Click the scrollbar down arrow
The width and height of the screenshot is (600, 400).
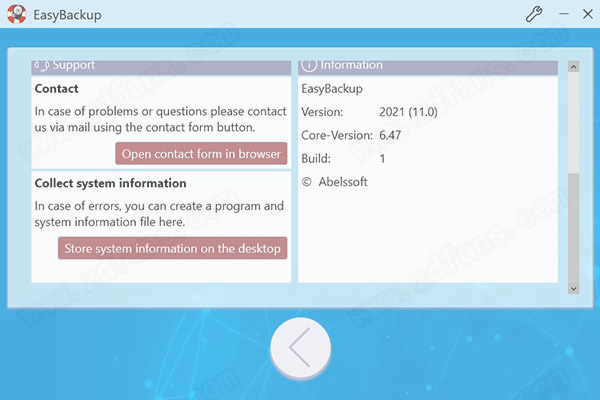(573, 288)
